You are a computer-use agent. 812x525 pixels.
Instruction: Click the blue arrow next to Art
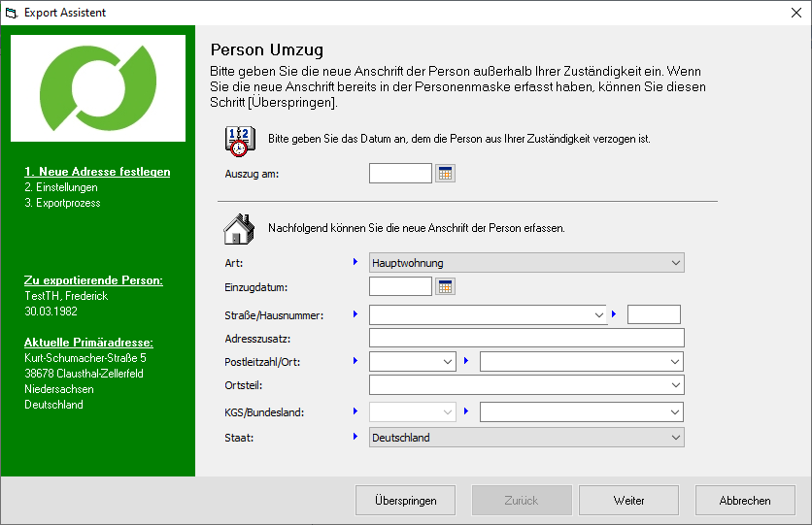point(355,262)
